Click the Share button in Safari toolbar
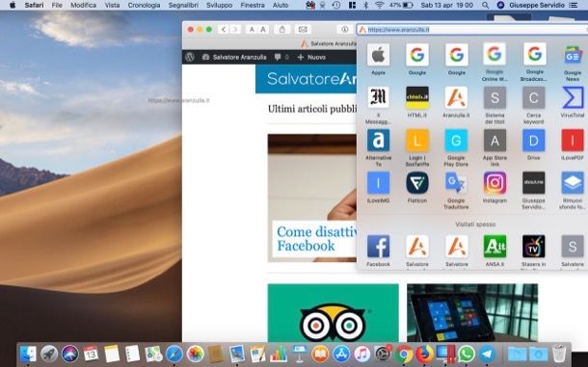This screenshot has width=588, height=367. point(282,29)
